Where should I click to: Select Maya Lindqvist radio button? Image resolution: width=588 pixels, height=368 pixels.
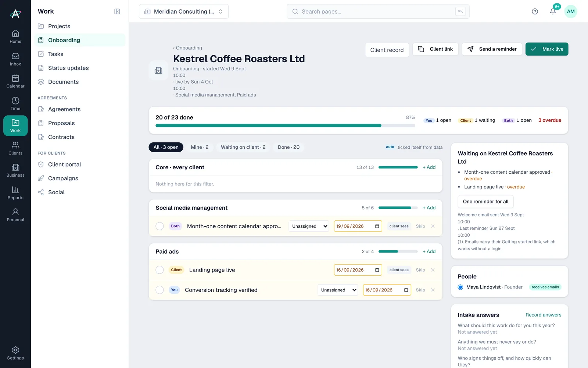coord(460,287)
